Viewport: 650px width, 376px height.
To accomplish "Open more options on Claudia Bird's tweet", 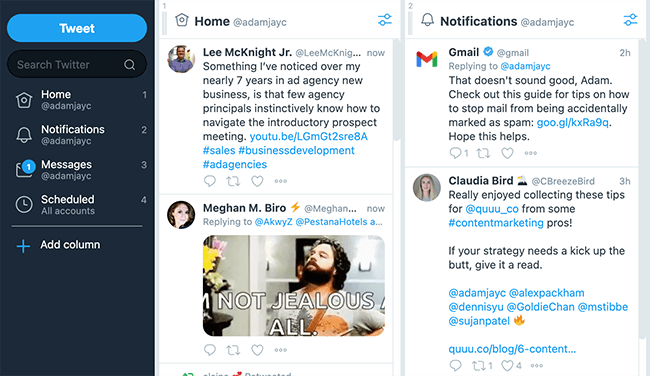I will (536, 365).
